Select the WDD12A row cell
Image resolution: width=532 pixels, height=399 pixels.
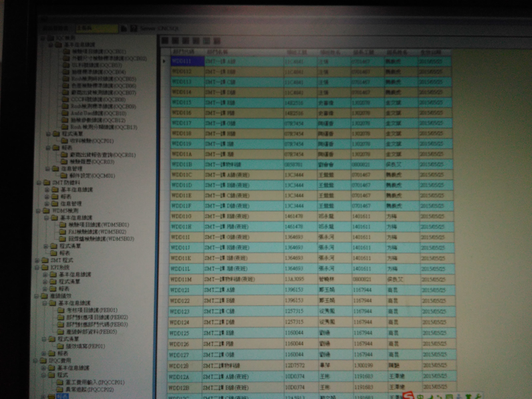(181, 376)
